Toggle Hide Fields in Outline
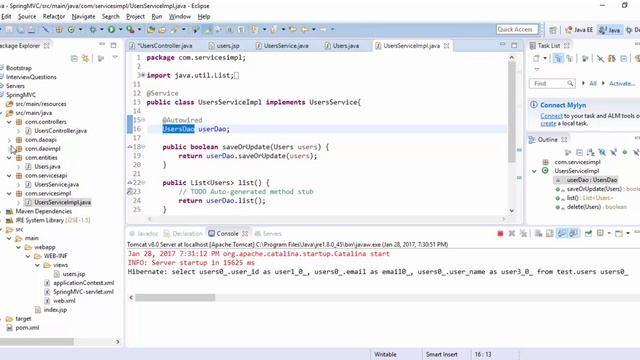Viewport: 640px width, 360px height. coord(602,152)
